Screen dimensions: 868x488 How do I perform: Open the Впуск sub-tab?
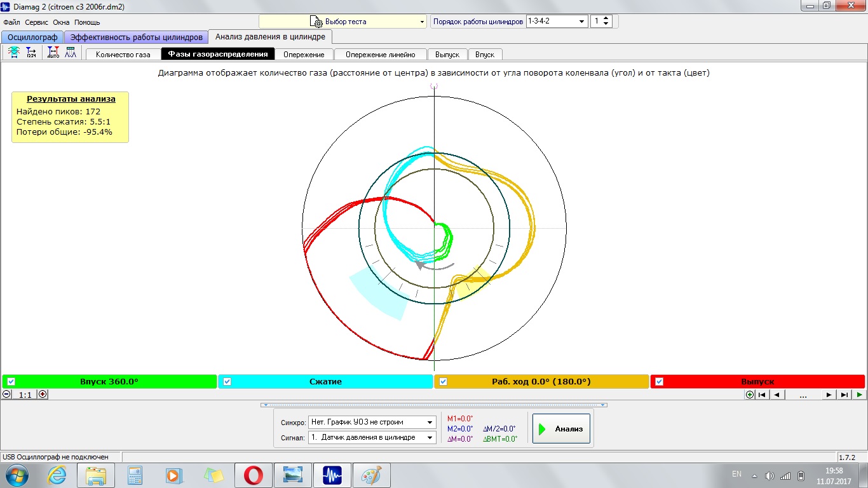pos(485,54)
